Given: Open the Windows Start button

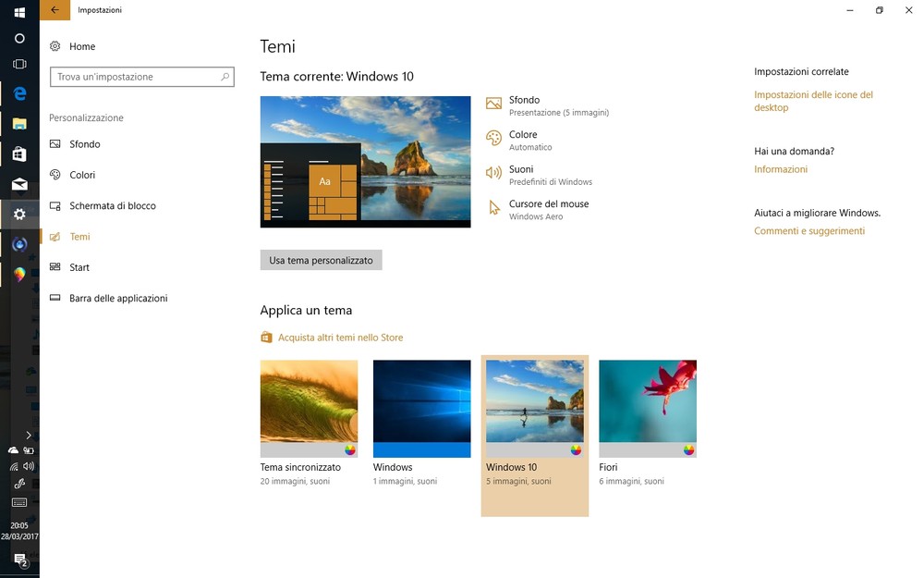Looking at the screenshot, I should click(19, 12).
